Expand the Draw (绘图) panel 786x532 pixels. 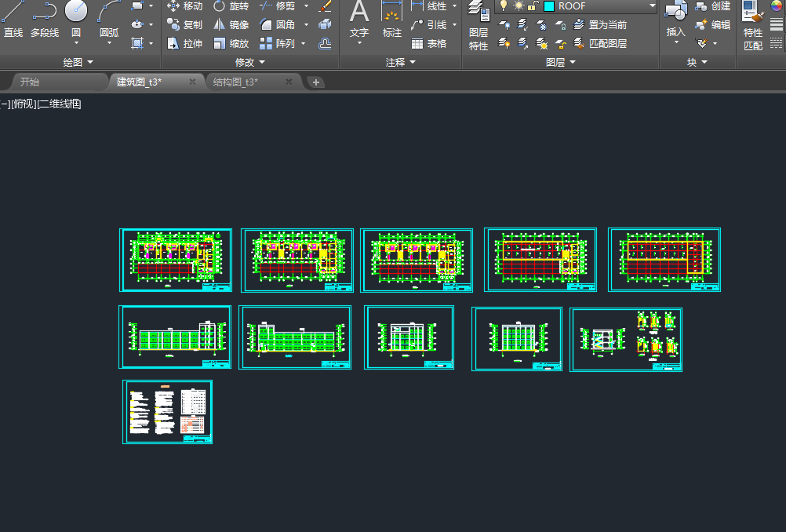pos(78,62)
